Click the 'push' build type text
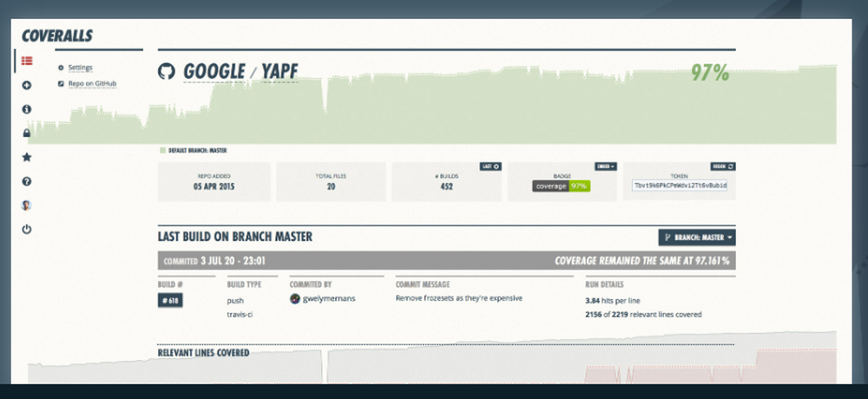 pos(235,300)
